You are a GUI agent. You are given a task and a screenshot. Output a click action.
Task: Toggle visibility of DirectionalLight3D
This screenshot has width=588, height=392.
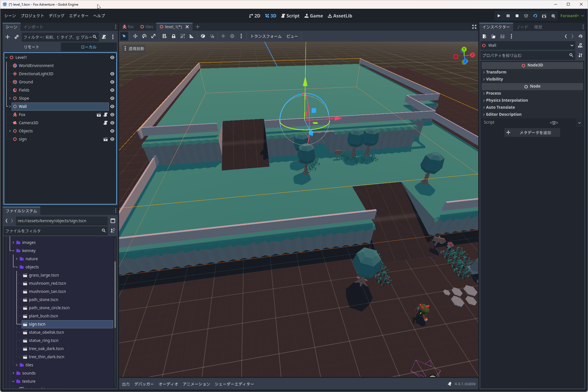(112, 74)
